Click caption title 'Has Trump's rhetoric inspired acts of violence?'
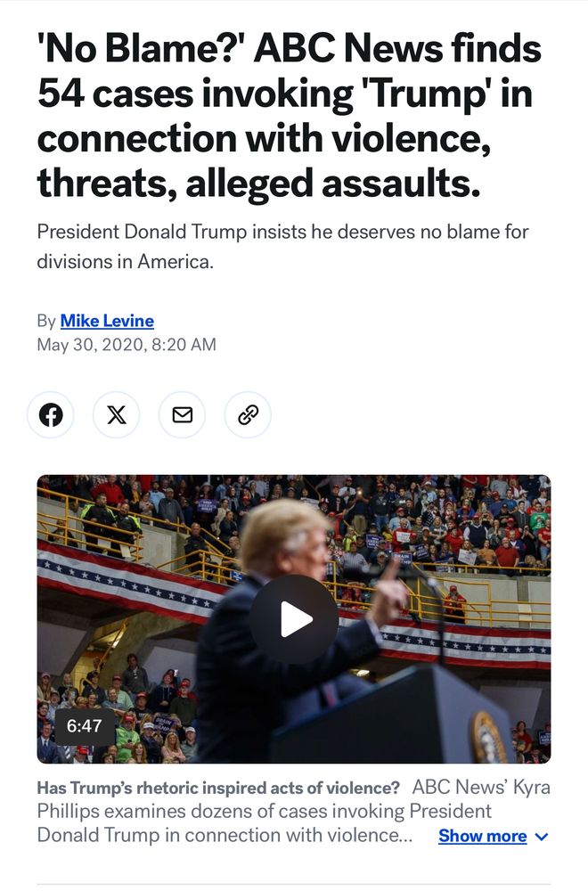The height and width of the screenshot is (891, 588). pos(219,789)
